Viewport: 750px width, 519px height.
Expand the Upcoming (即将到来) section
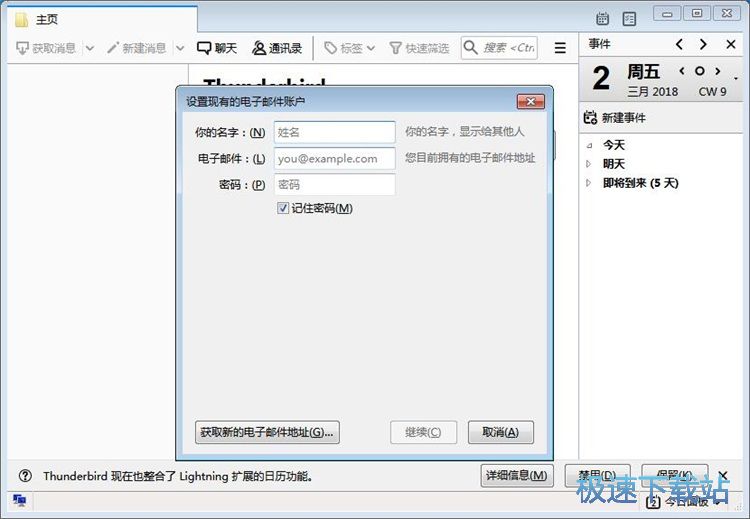tap(589, 183)
